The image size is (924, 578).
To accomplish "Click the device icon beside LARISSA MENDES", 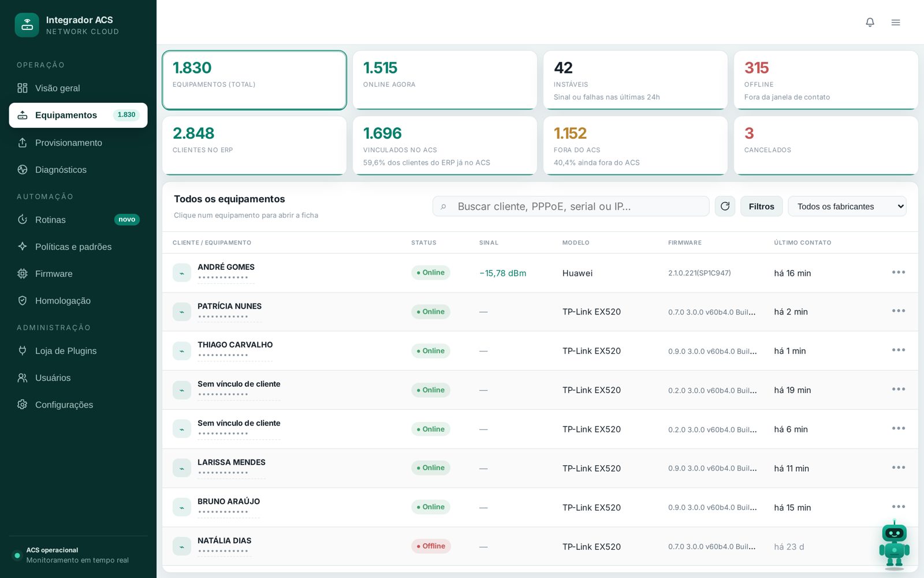I will coord(182,468).
